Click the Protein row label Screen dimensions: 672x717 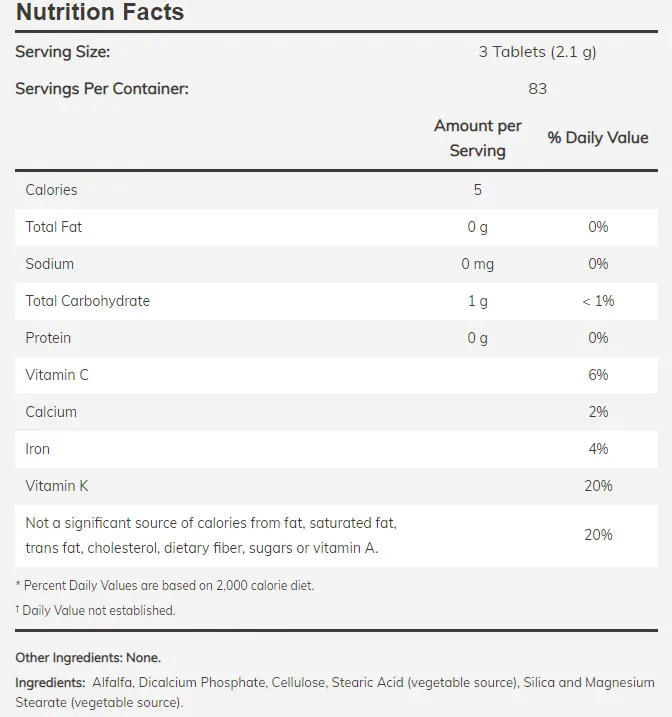(48, 338)
